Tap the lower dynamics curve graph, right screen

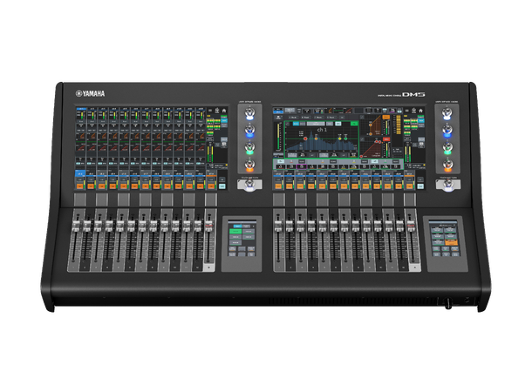[x=372, y=147]
